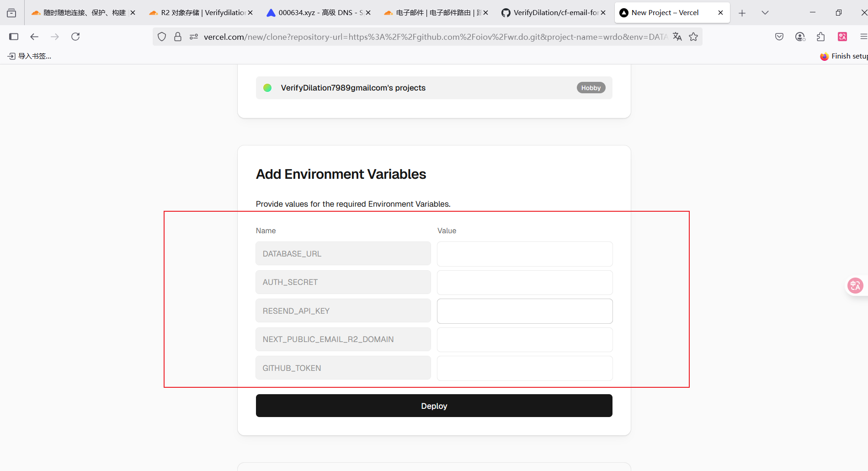Viewport: 868px width, 471px height.
Task: Focus the DATABASE_URL value field
Action: tap(525, 254)
